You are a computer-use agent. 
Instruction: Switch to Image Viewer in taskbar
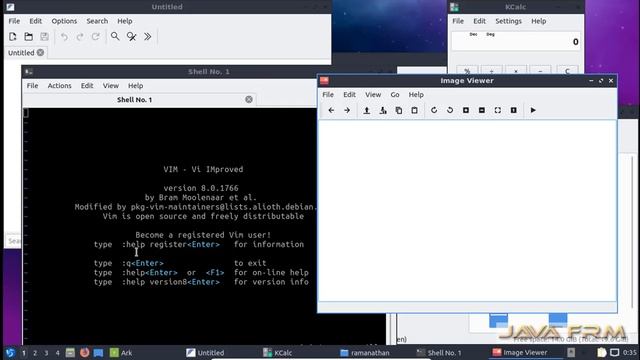(520, 352)
